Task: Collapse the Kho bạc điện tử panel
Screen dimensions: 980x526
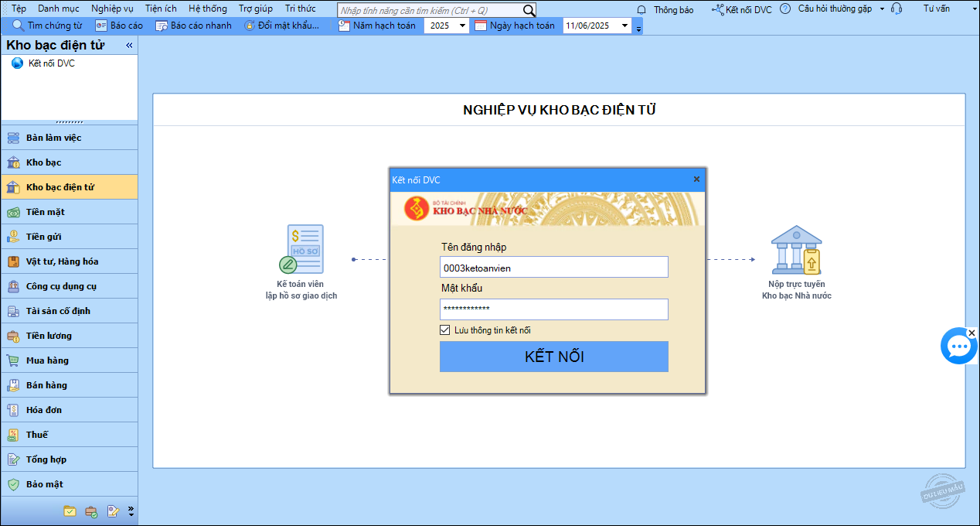Action: (x=129, y=46)
